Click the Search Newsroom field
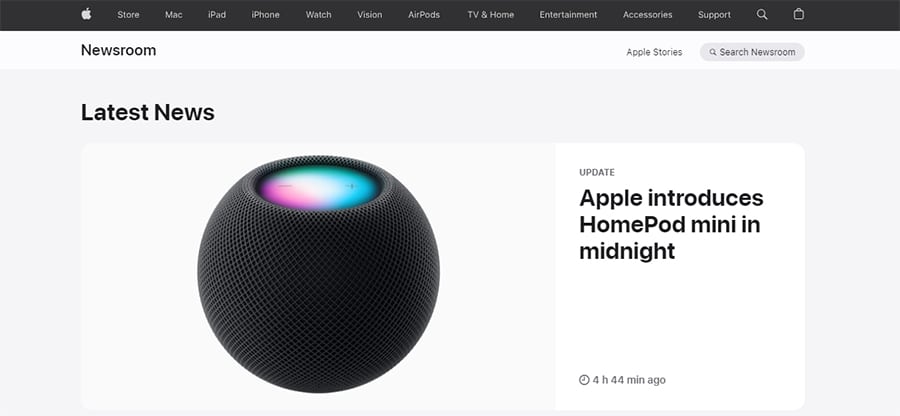 coord(752,52)
